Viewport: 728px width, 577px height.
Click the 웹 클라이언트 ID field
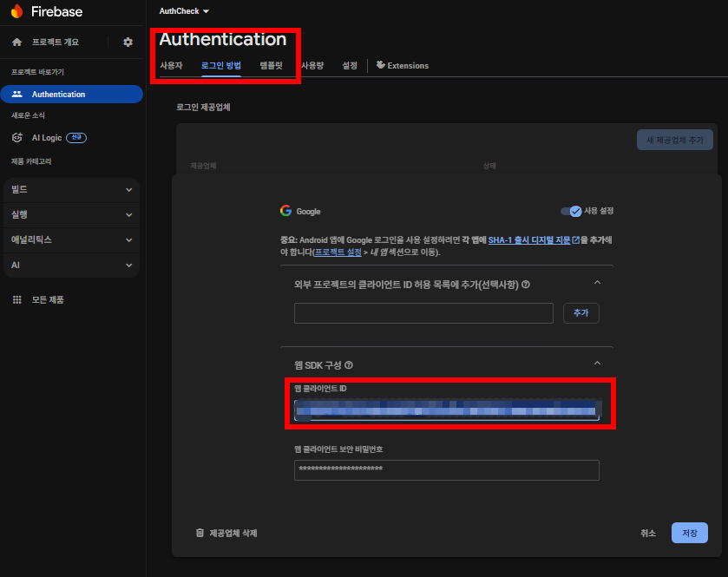pyautogui.click(x=447, y=410)
